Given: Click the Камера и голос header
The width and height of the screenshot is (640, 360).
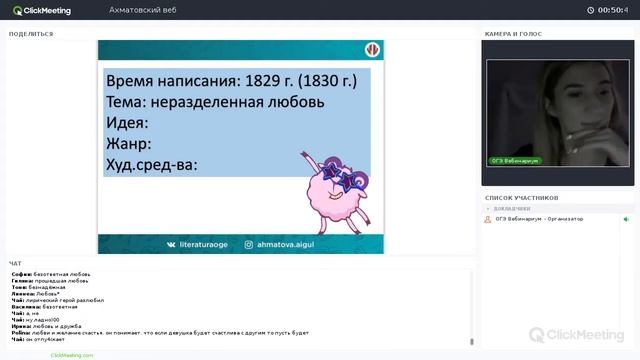Looking at the screenshot, I should click(513, 34).
